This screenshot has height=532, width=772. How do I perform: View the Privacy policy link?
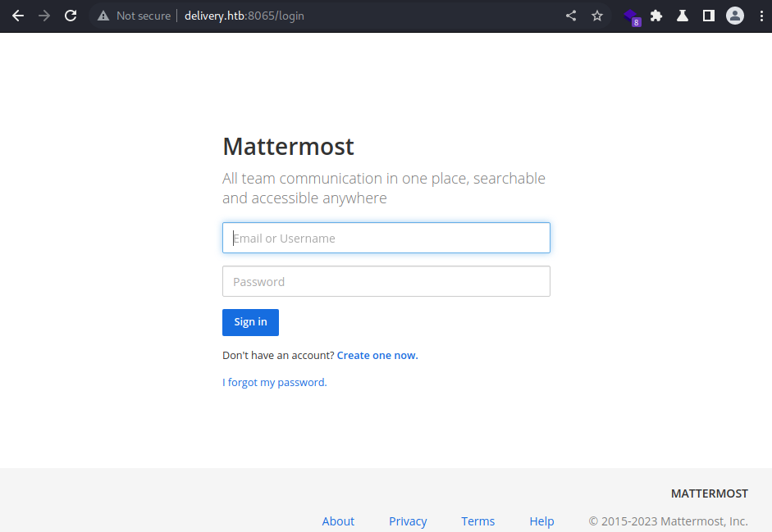click(408, 521)
